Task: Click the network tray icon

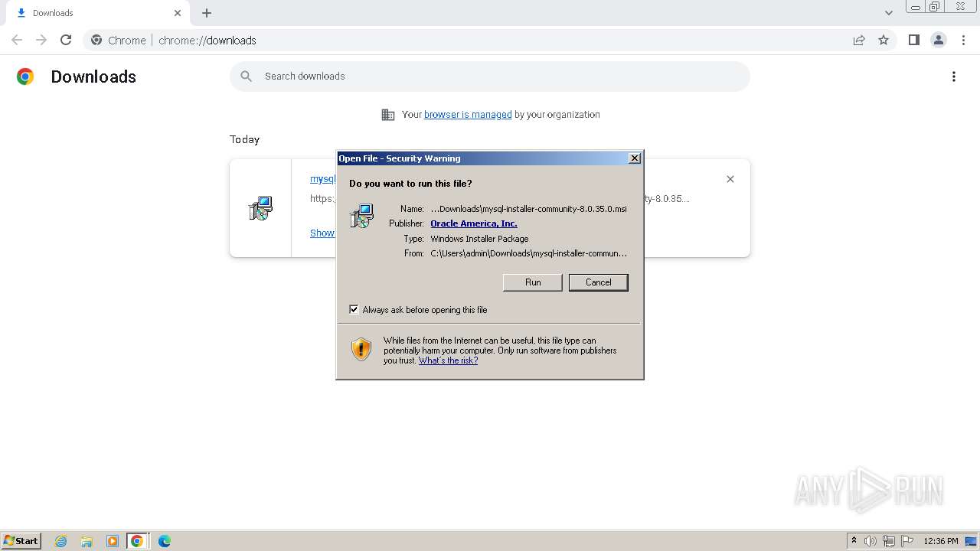Action: (x=889, y=541)
